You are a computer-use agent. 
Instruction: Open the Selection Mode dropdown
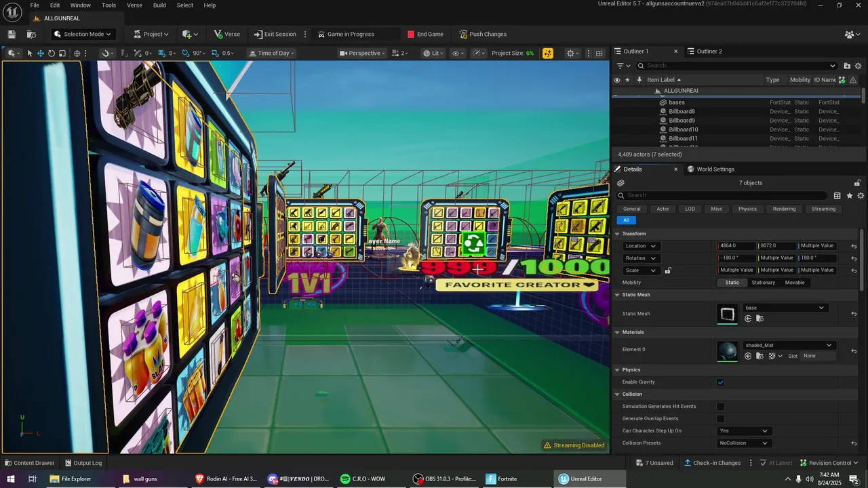click(x=83, y=34)
